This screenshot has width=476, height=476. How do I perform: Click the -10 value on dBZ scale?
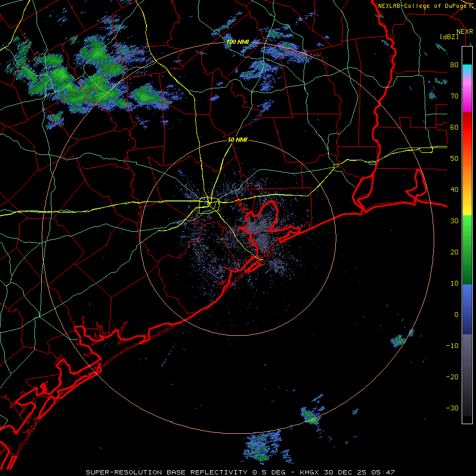(452, 346)
